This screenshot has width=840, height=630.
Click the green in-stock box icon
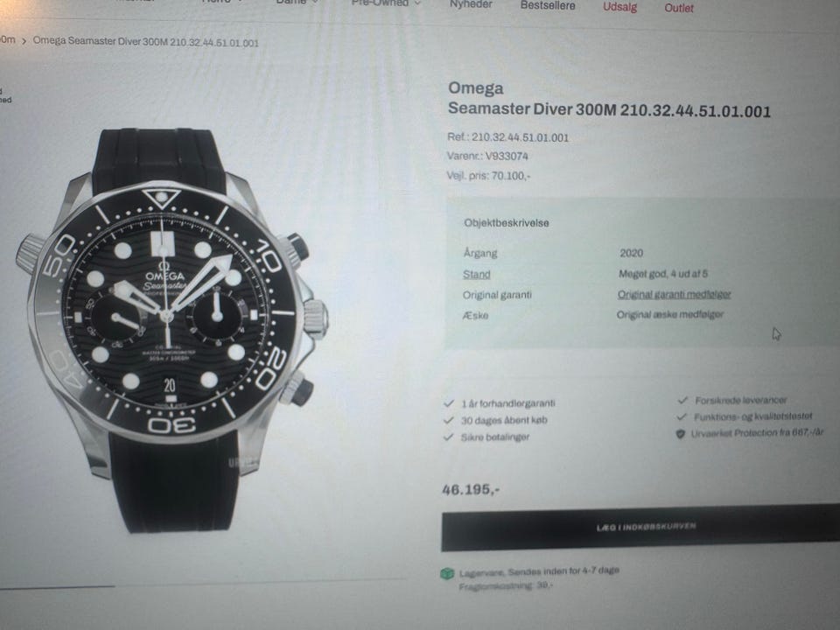447,574
